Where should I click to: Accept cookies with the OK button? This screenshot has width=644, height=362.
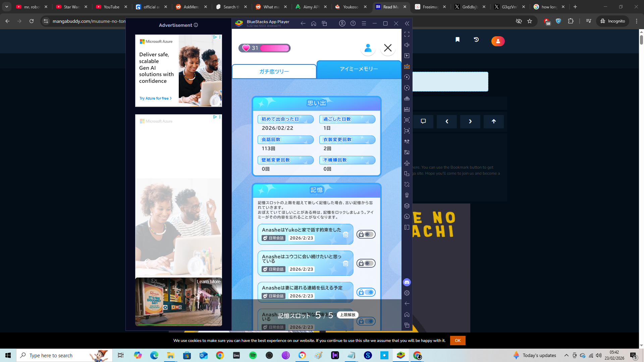[x=458, y=341]
